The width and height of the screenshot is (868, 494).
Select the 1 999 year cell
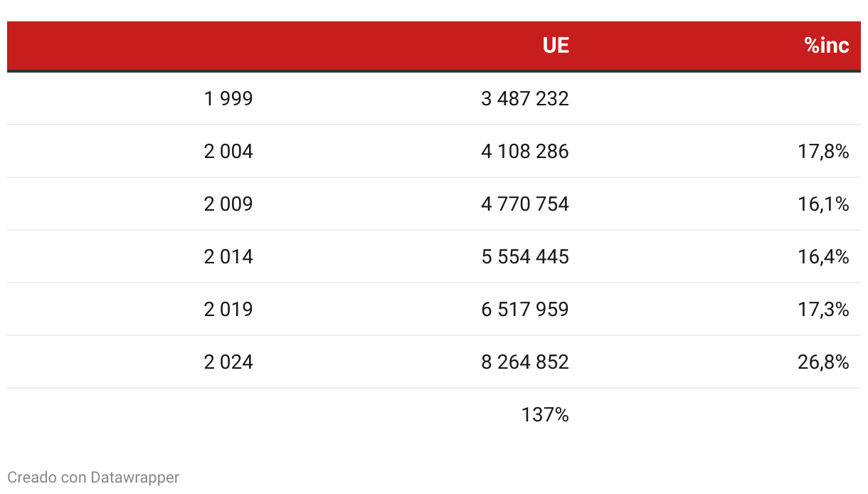[228, 99]
